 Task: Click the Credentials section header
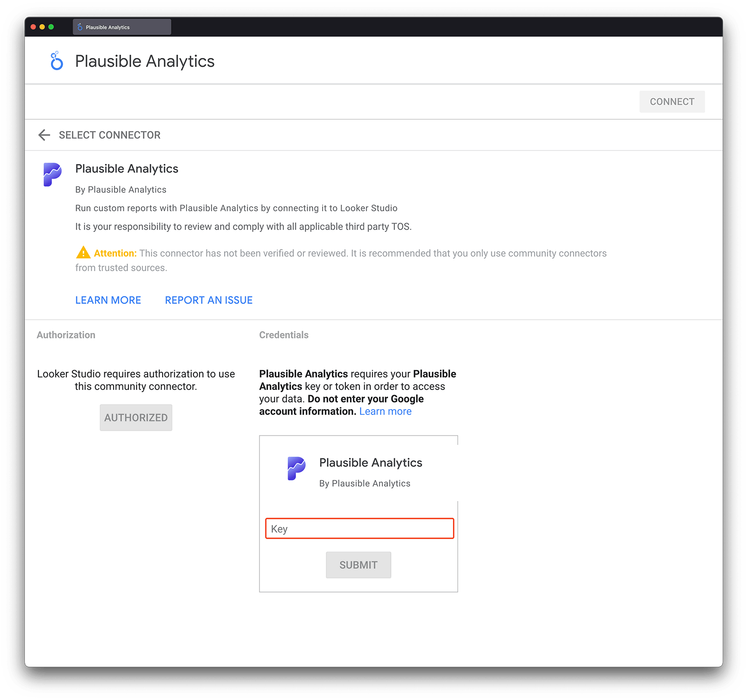coord(284,335)
